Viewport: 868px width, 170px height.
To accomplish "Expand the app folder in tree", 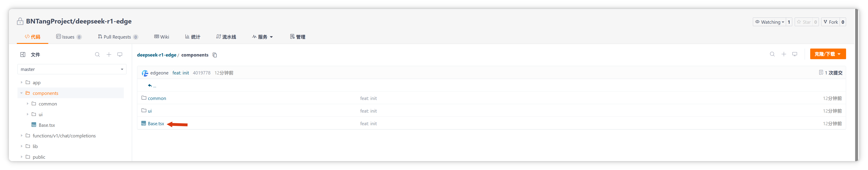I will (x=21, y=82).
